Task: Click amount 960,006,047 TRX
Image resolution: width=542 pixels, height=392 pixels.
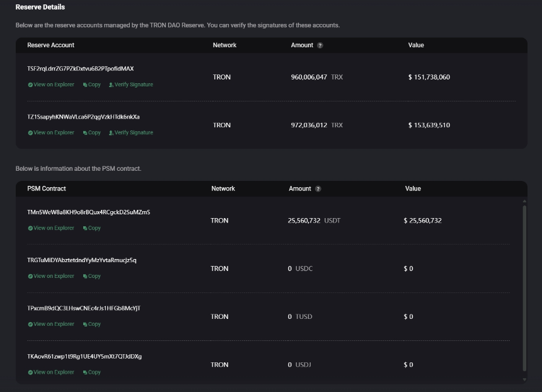Action: click(x=317, y=77)
